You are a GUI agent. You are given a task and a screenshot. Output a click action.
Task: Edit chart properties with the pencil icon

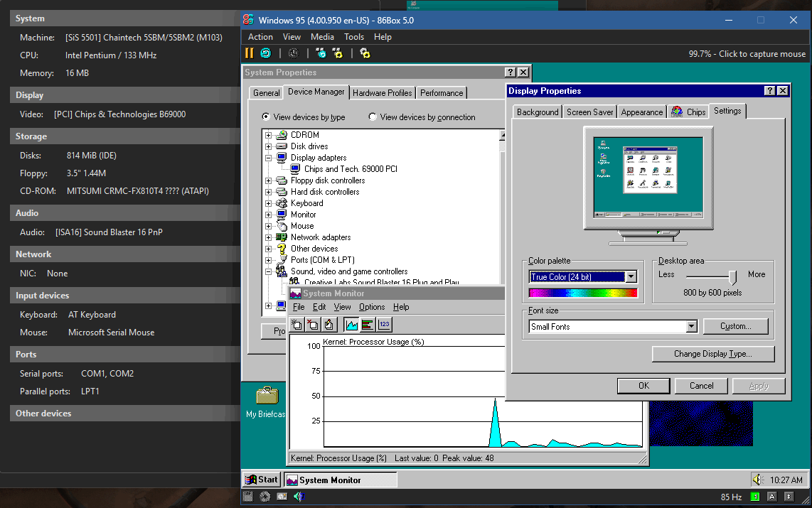click(x=329, y=324)
